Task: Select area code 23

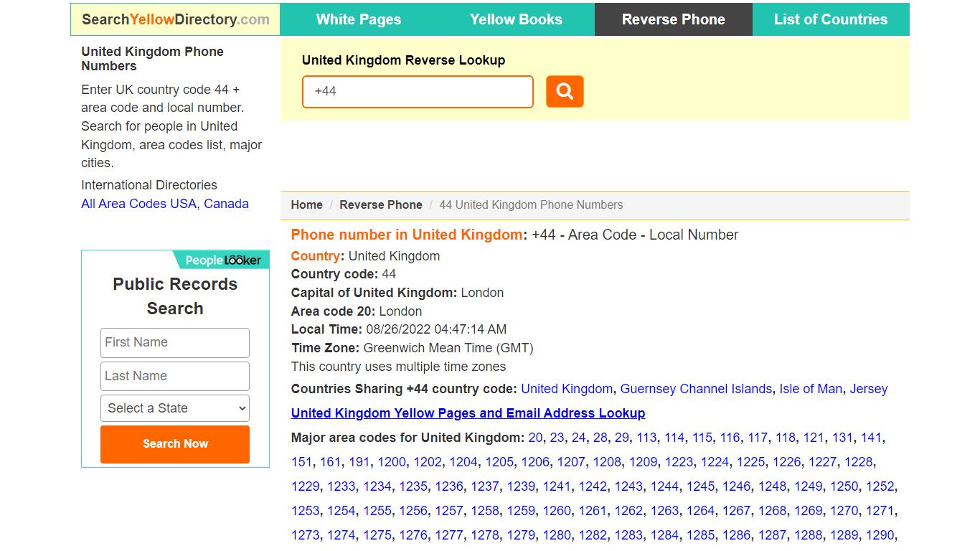Action: [557, 438]
